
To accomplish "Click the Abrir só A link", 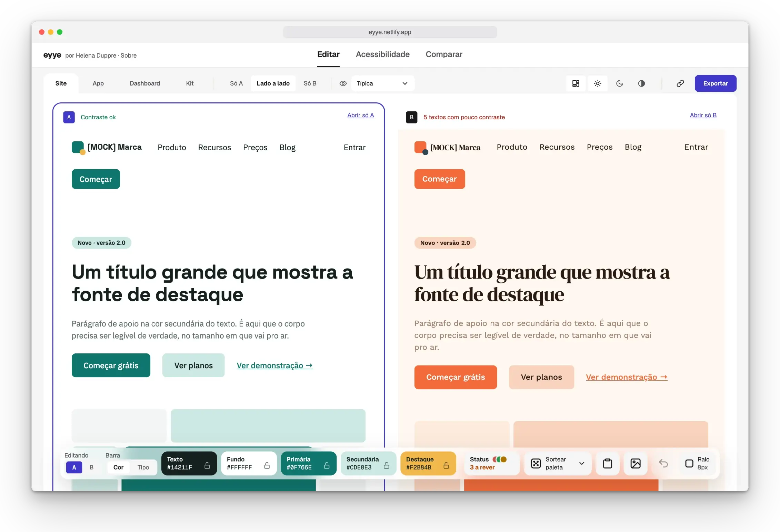I will pyautogui.click(x=360, y=116).
